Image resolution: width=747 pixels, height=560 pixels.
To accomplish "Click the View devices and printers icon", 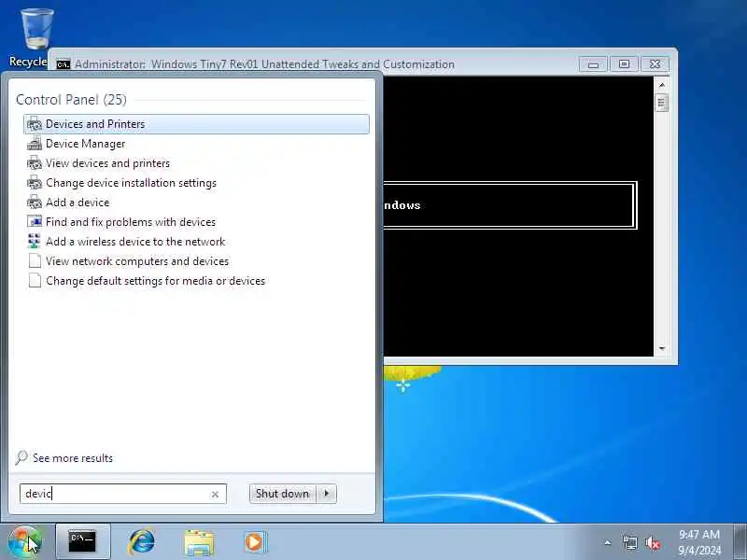I will point(35,162).
